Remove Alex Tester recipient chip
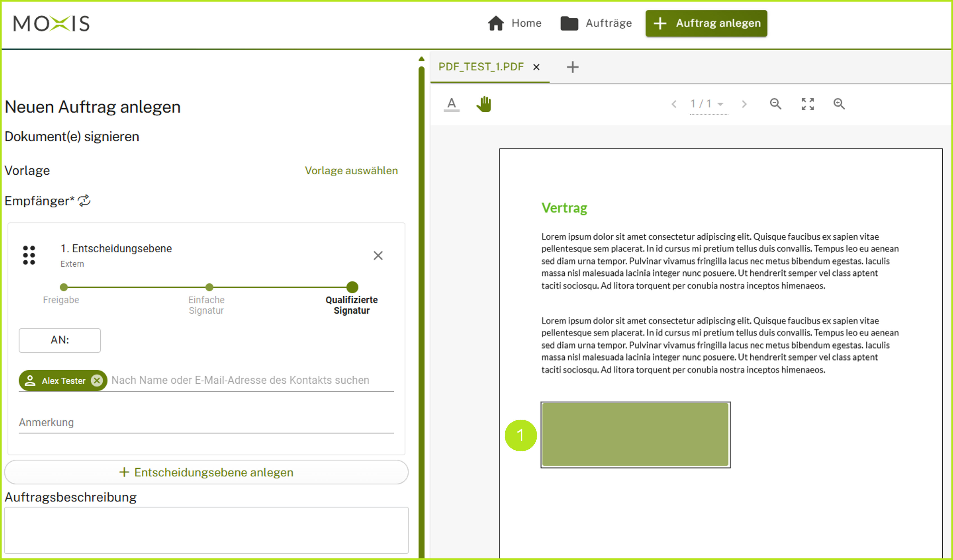The height and width of the screenshot is (560, 953). pyautogui.click(x=97, y=380)
